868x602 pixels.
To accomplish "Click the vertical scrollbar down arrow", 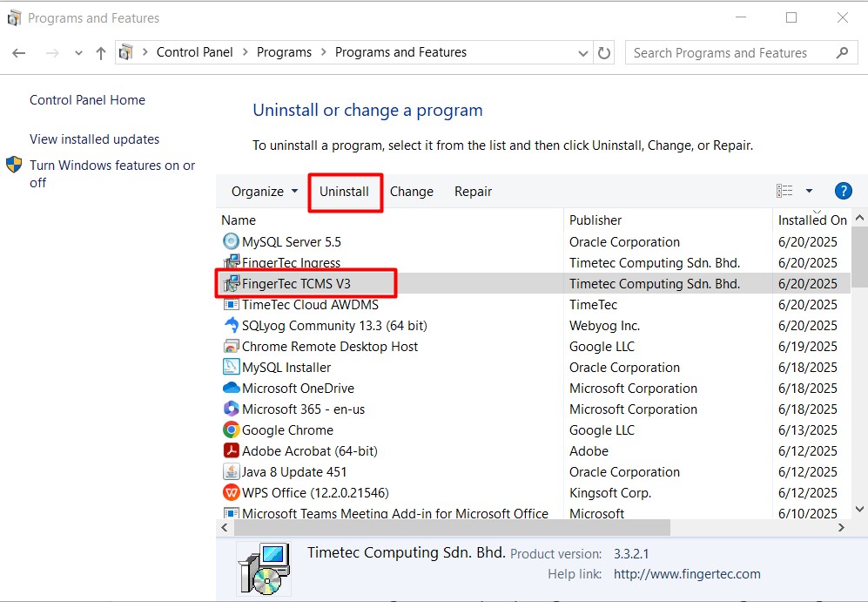I will [859, 509].
